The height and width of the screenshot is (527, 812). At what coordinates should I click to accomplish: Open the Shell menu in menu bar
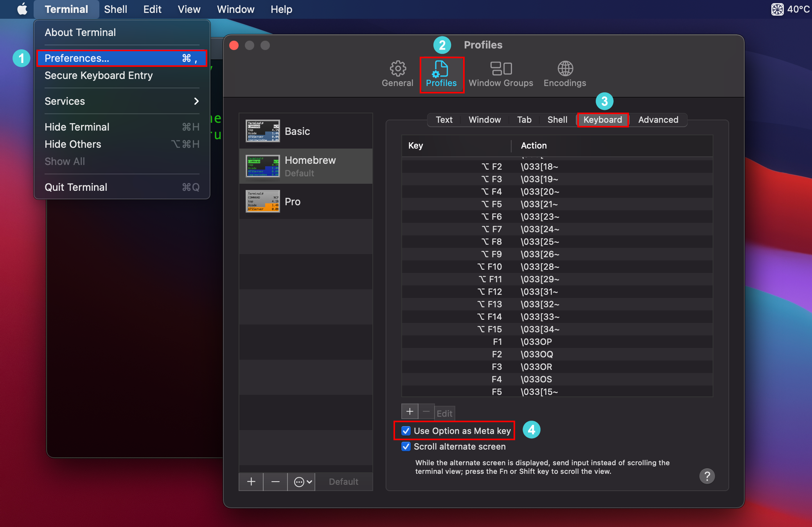coord(115,9)
